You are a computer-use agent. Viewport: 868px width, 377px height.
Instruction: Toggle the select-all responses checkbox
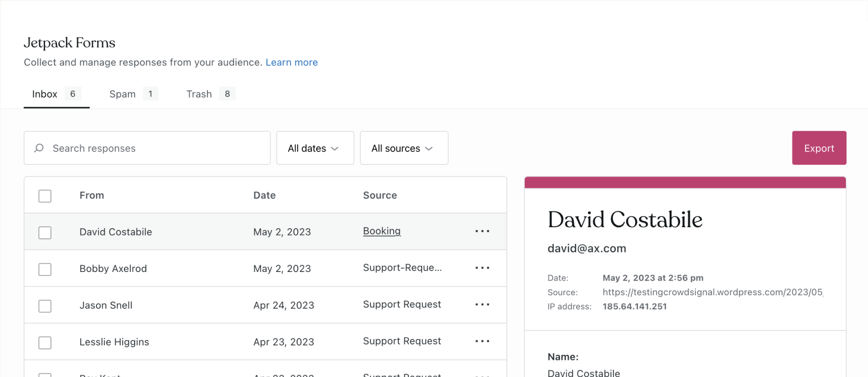pyautogui.click(x=45, y=196)
